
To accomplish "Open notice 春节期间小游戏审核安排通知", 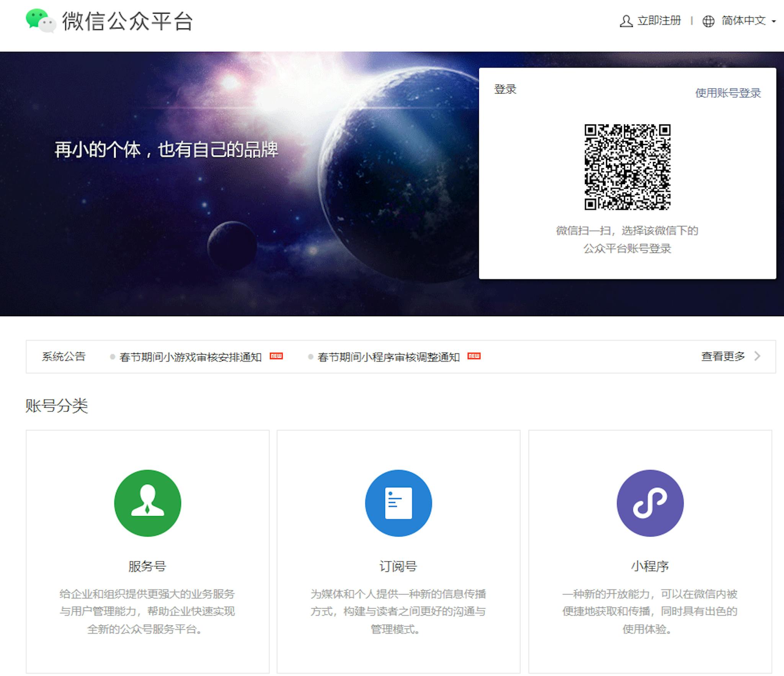I will click(190, 357).
